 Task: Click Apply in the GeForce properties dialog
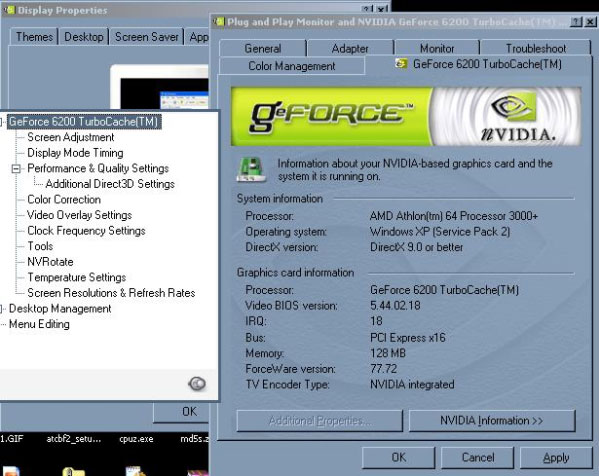pyautogui.click(x=556, y=457)
